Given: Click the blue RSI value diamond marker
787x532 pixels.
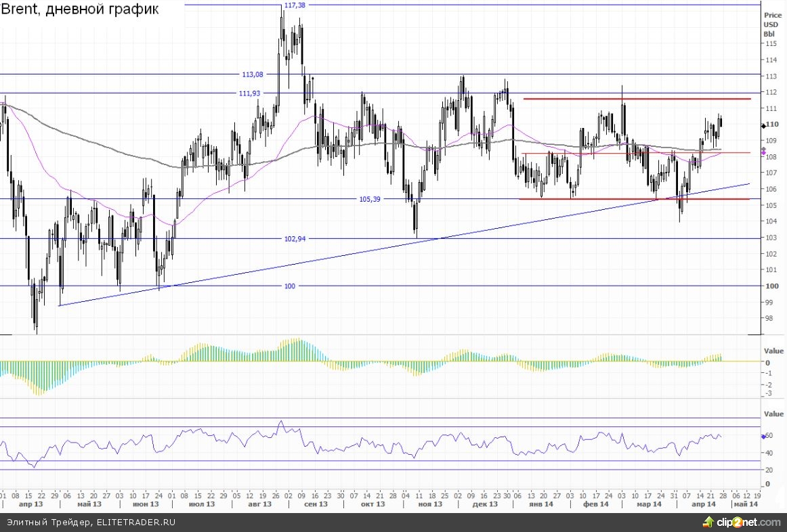Looking at the screenshot, I should pos(763,437).
